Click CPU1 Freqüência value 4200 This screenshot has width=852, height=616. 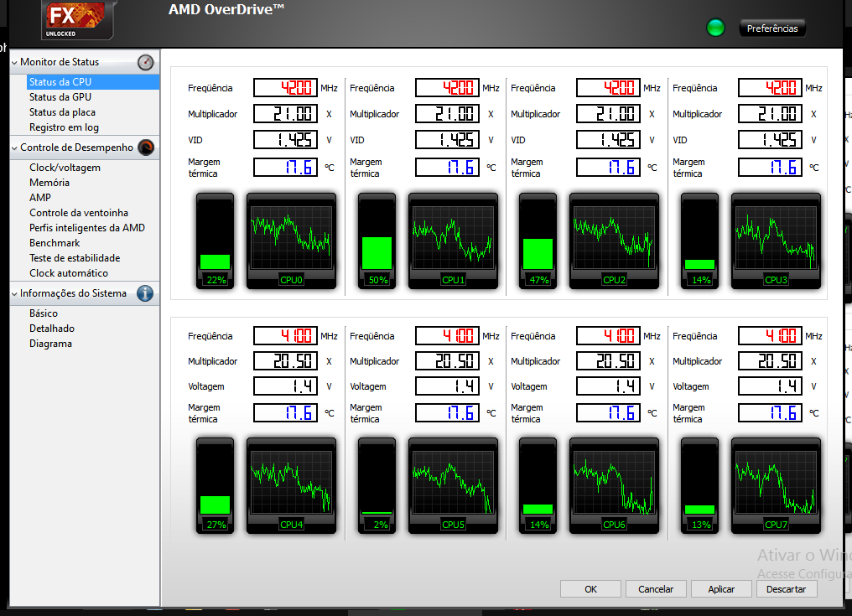447,87
